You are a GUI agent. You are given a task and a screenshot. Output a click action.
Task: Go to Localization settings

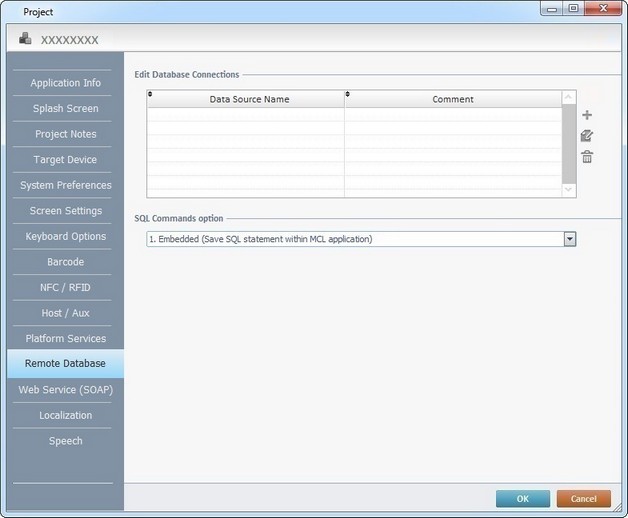tap(66, 415)
